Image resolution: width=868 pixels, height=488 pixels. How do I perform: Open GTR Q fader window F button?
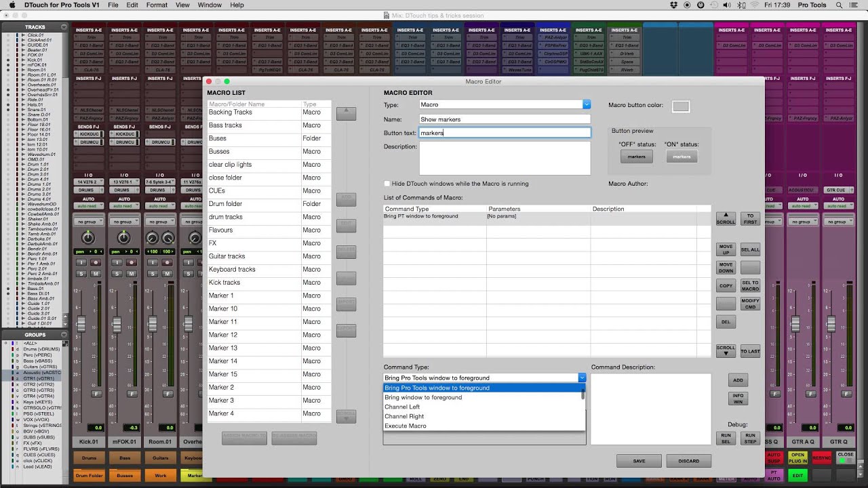pyautogui.click(x=847, y=394)
